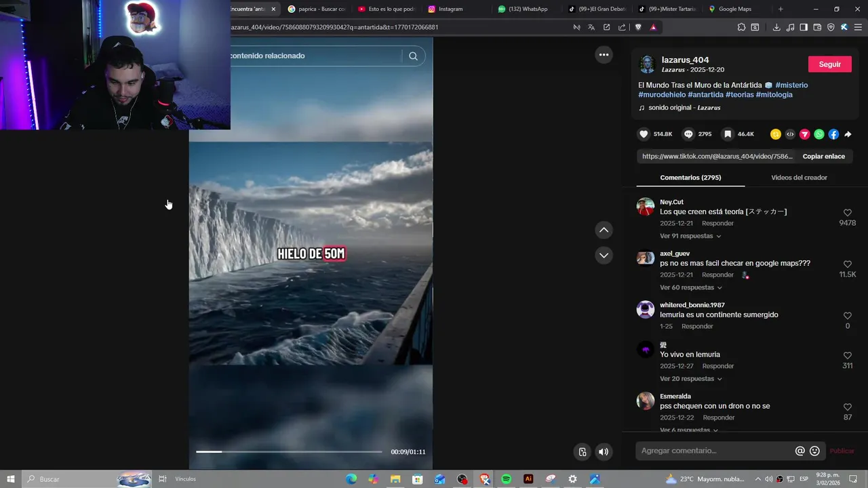Show hidden system tray icons chevron

758,479
